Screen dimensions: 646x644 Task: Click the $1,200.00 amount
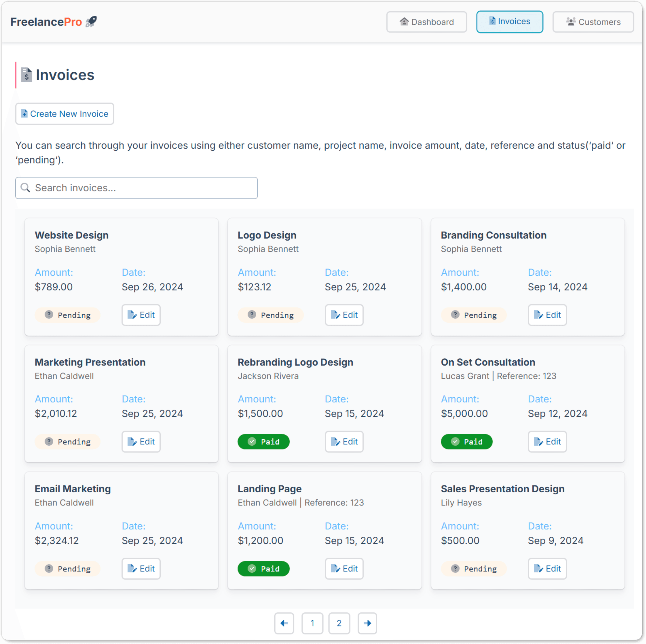point(260,540)
